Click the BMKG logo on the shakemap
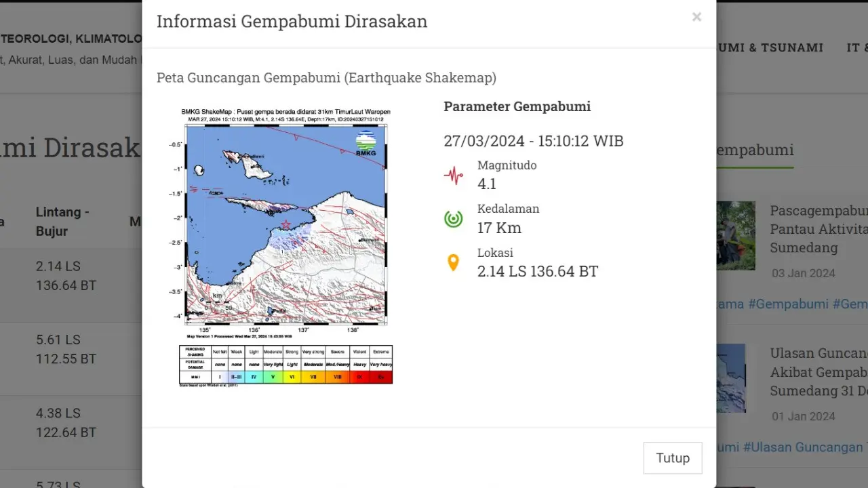868x488 pixels. [x=366, y=143]
